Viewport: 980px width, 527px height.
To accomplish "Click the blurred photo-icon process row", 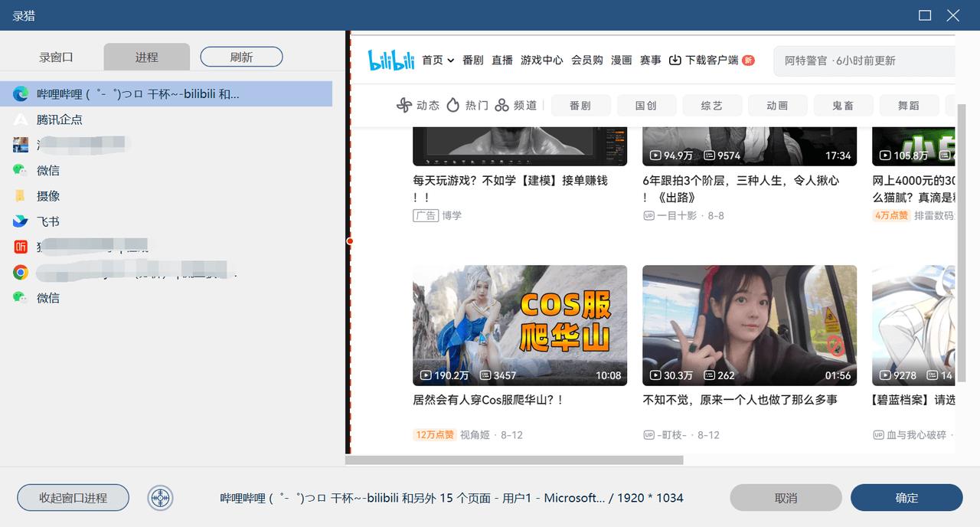I will coord(166,145).
